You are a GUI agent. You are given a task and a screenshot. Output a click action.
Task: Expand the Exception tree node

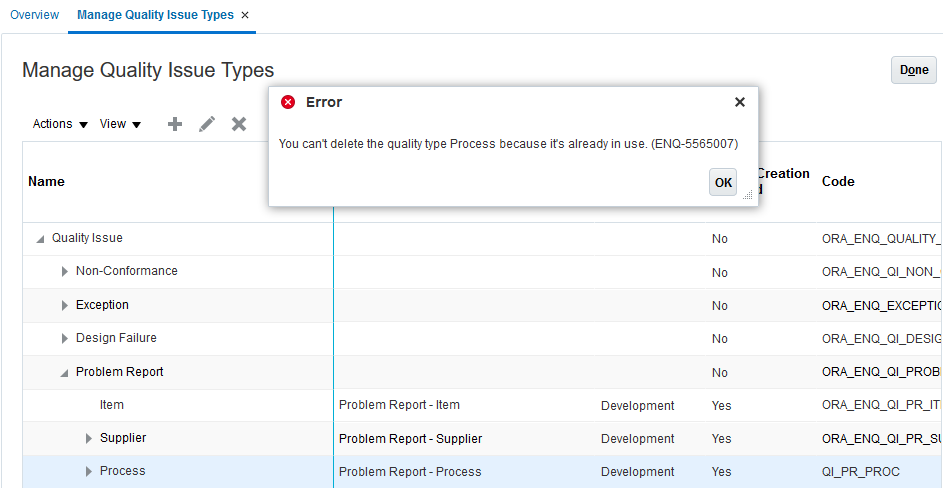[x=65, y=305]
